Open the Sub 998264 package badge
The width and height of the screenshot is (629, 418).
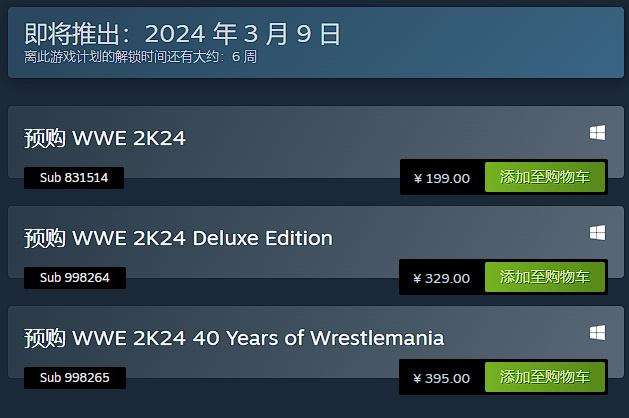[x=75, y=278]
